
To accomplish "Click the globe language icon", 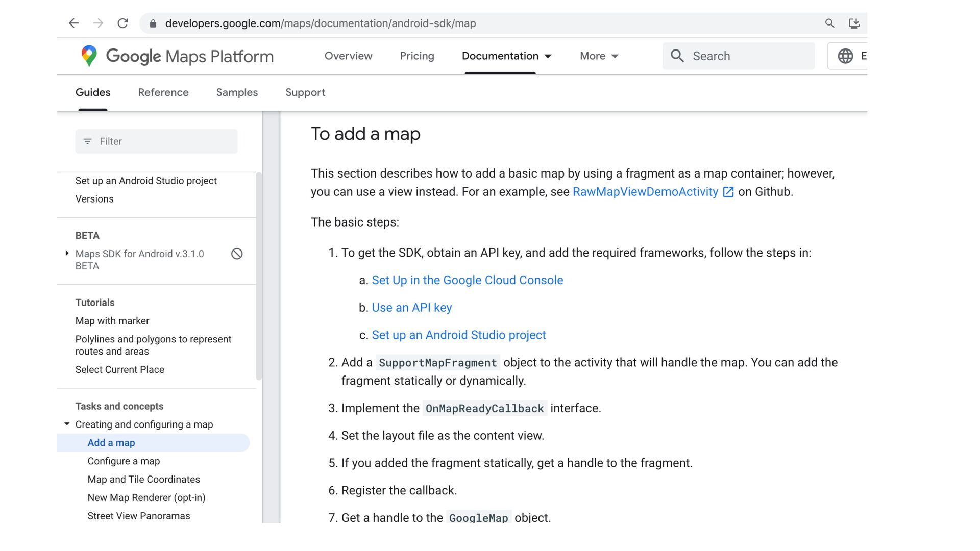I will click(845, 56).
